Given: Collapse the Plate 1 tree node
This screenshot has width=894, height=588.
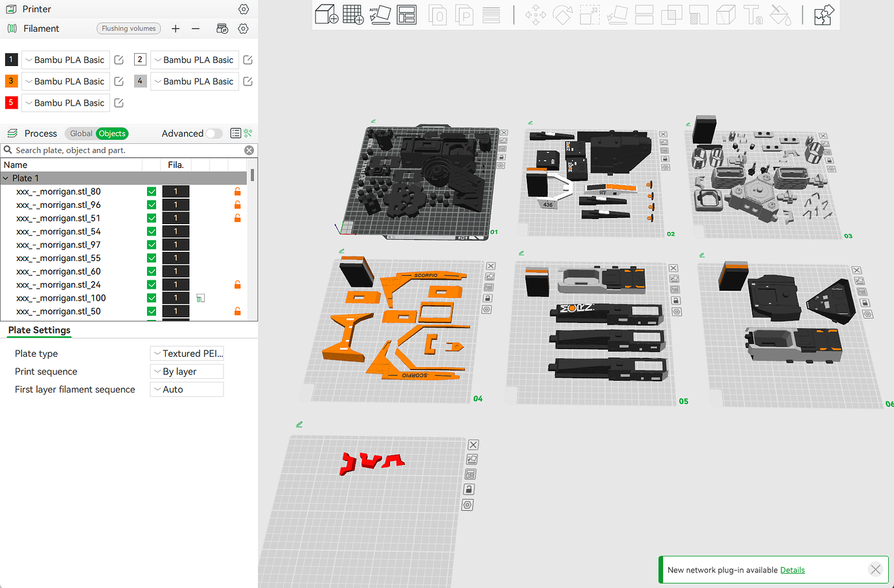Looking at the screenshot, I should coord(6,178).
